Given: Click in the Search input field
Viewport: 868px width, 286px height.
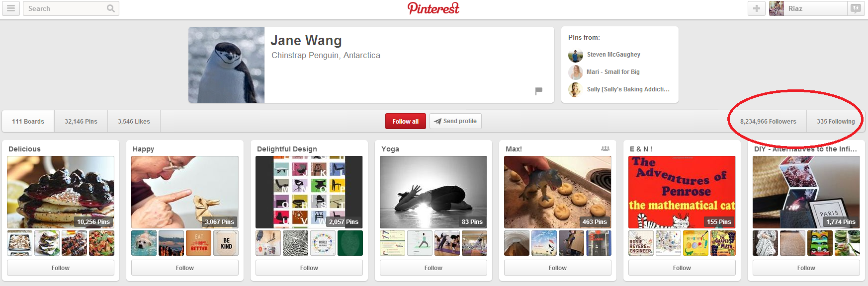Looking at the screenshot, I should click(x=65, y=8).
